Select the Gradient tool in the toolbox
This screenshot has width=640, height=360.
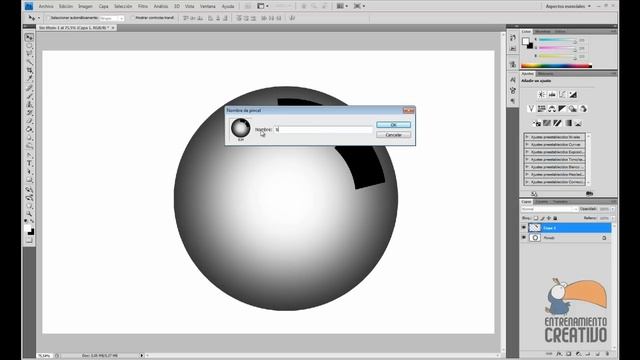pyautogui.click(x=29, y=129)
